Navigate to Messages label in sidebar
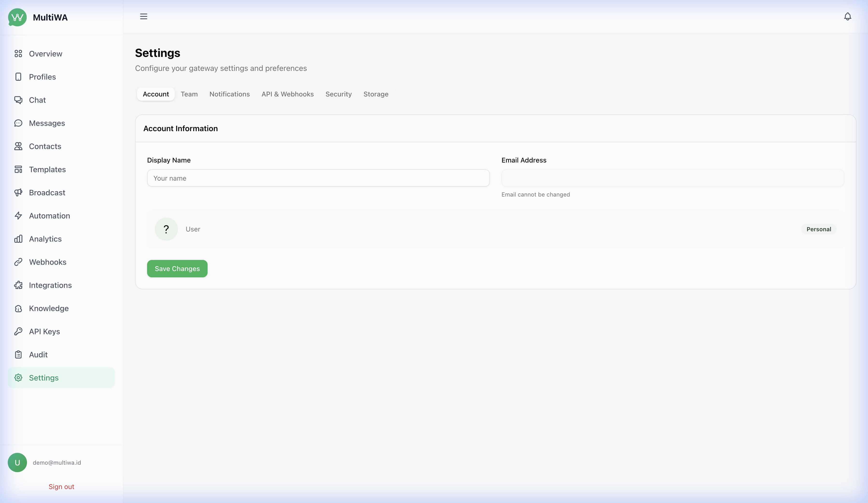The height and width of the screenshot is (503, 868). (47, 123)
